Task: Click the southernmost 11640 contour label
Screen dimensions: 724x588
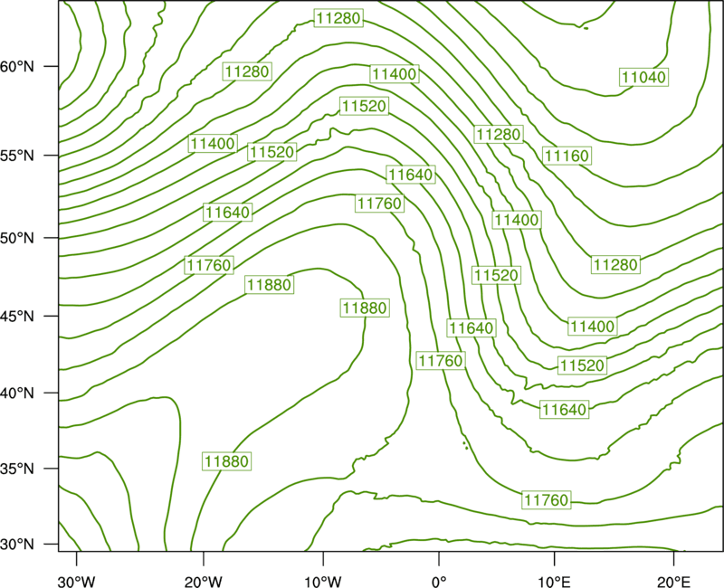Action: tap(564, 410)
